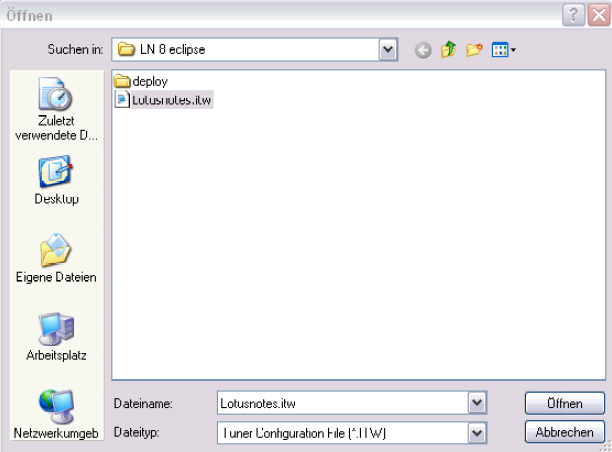Open Arbeitsplatz location
Screen dimensions: 612x452
57,335
